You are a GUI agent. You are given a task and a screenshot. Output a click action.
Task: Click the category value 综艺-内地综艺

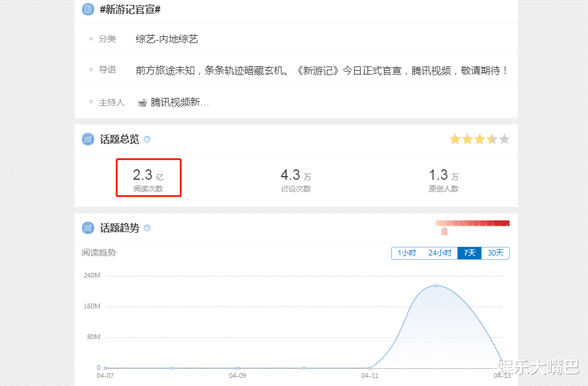[x=167, y=39]
